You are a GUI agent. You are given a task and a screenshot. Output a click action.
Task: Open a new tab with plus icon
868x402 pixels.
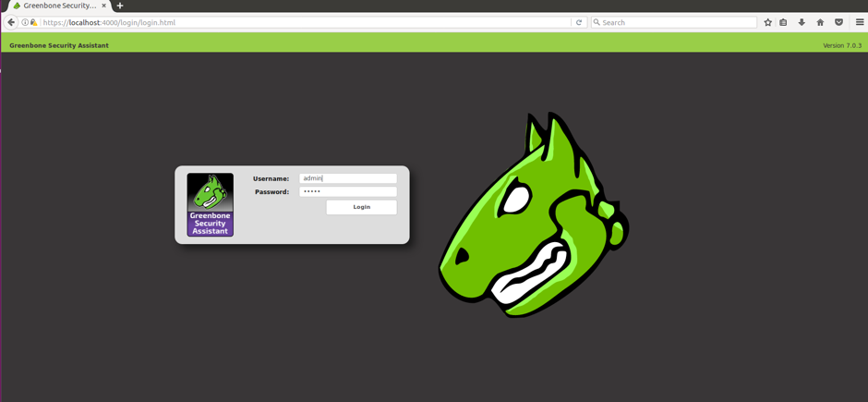(119, 6)
